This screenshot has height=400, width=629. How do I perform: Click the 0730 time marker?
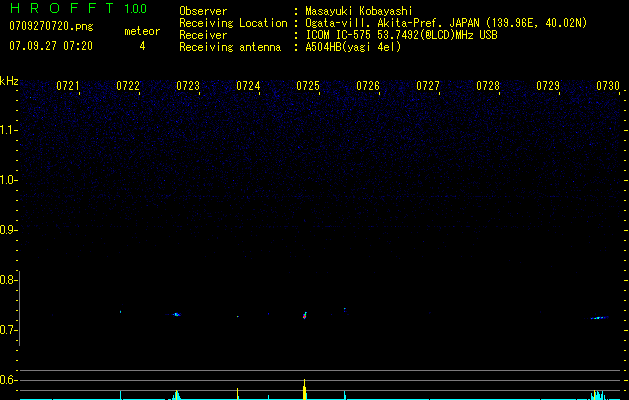(x=608, y=86)
